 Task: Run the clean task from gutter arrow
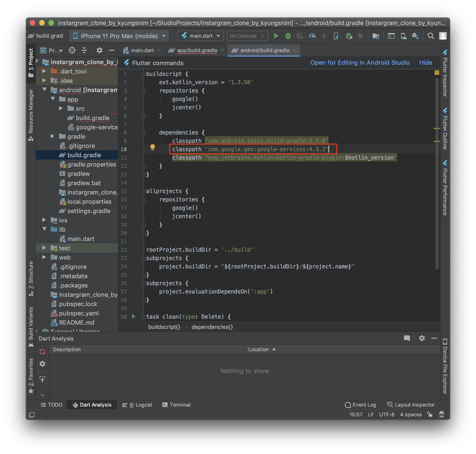click(133, 316)
